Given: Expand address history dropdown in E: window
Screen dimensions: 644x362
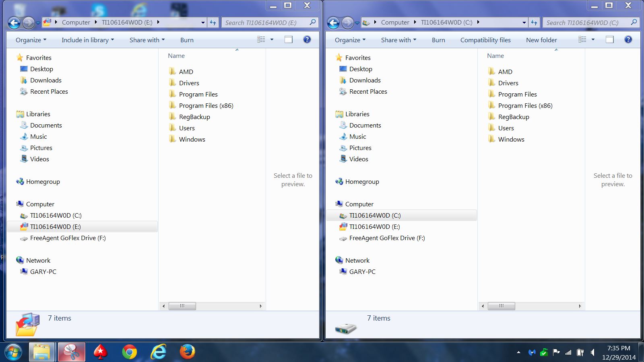Looking at the screenshot, I should click(203, 23).
